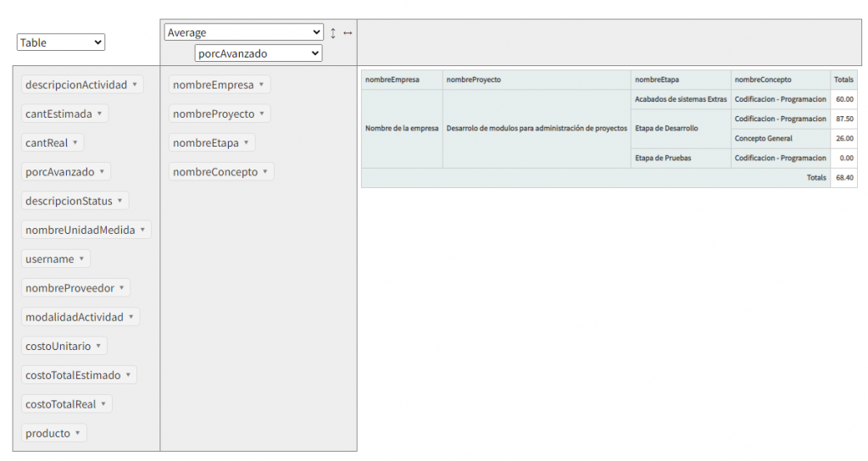
Task: Open the Table renderer dropdown
Action: coord(61,42)
